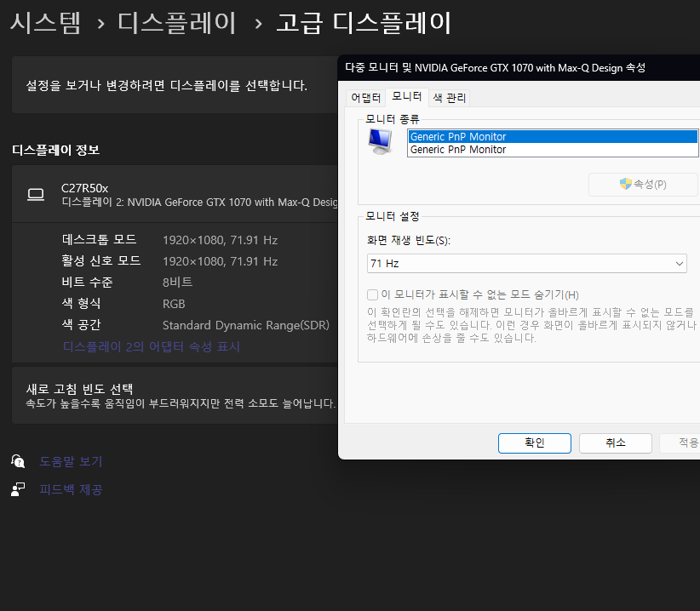Switch to the 어댑터 tab

tap(365, 98)
